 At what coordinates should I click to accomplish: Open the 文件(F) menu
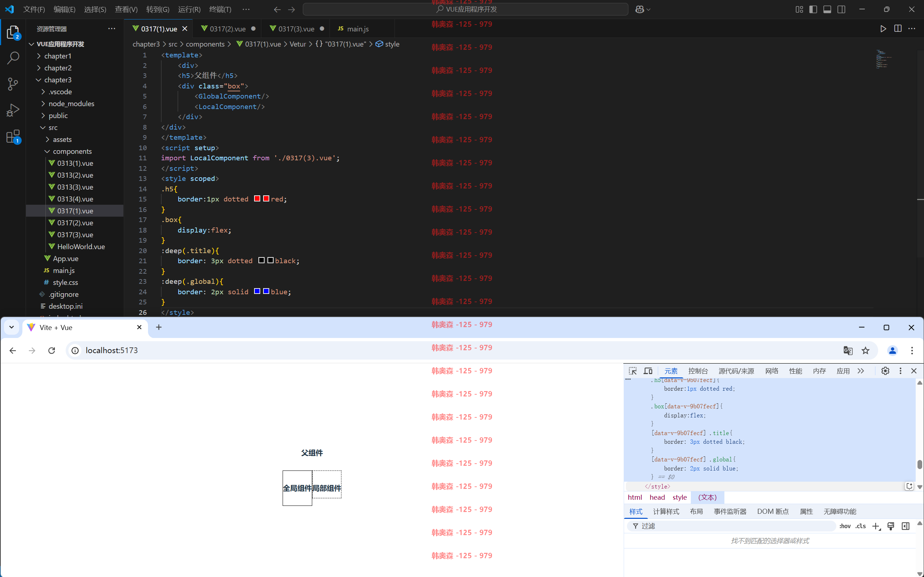pyautogui.click(x=34, y=9)
